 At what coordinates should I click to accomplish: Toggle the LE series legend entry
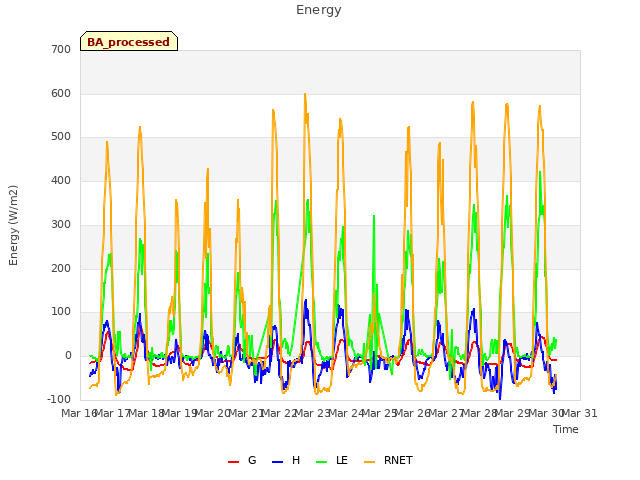coord(332,460)
